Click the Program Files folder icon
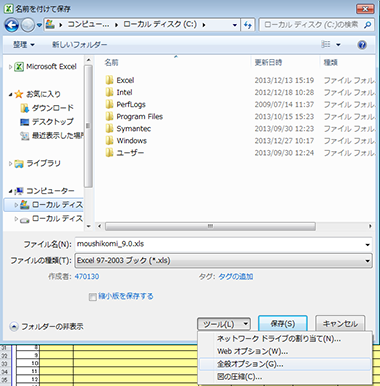The width and height of the screenshot is (380, 386). [109, 116]
